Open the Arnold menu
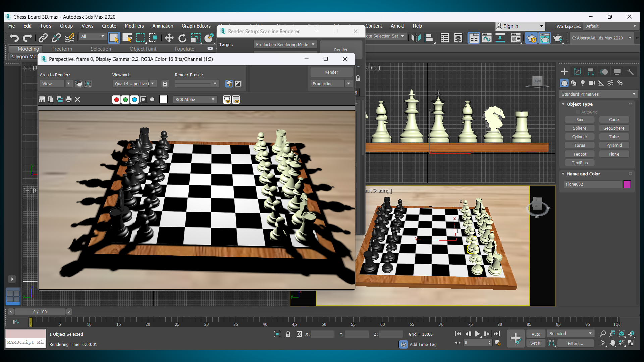Viewport: 644px width, 362px height. pos(397,26)
